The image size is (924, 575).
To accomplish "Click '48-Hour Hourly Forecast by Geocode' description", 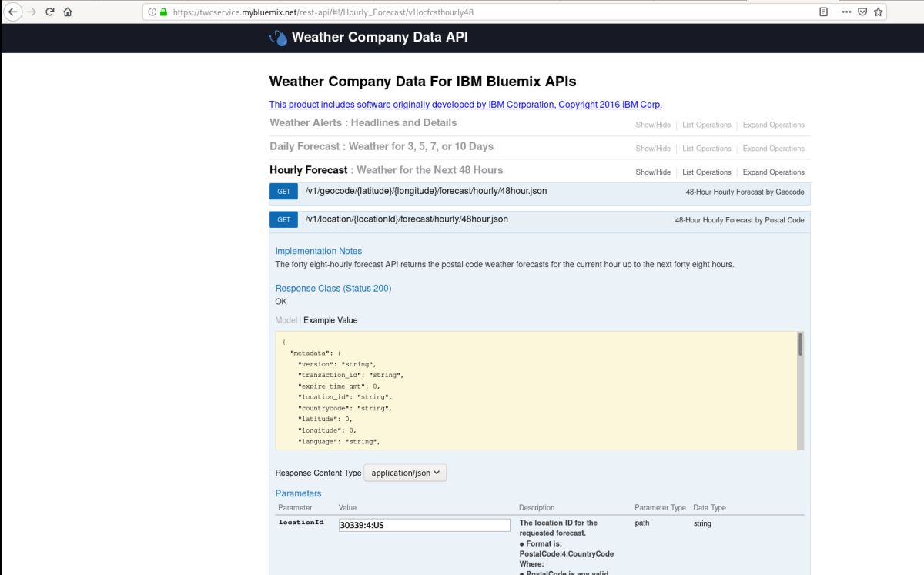I will (x=745, y=192).
